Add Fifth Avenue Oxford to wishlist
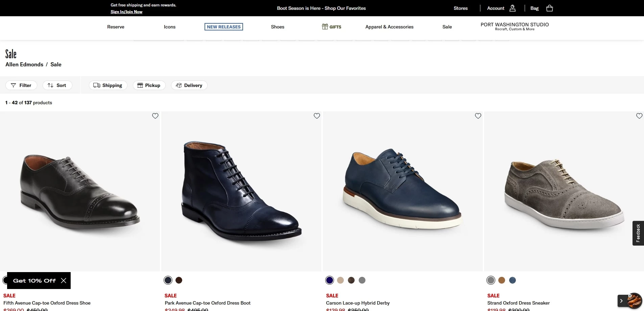The height and width of the screenshot is (311, 644). click(x=155, y=116)
